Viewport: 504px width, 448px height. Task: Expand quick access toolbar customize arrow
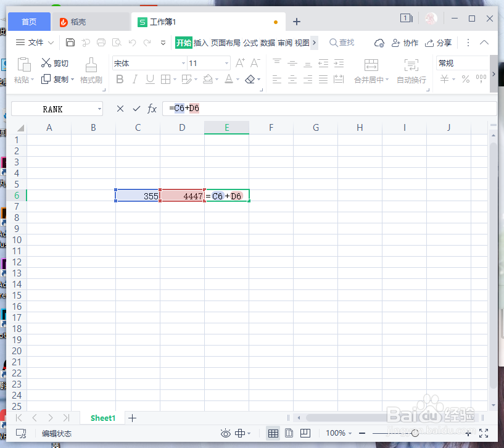[163, 43]
